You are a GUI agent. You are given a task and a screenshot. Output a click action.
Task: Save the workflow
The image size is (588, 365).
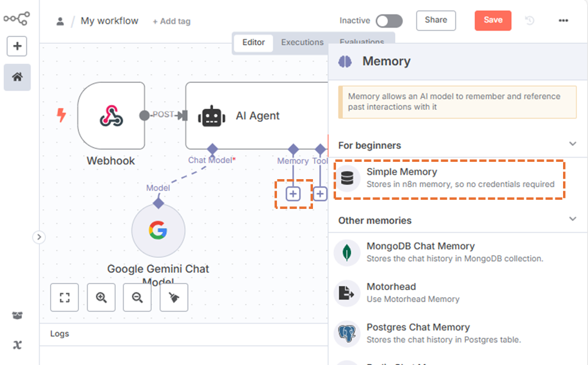pos(493,20)
